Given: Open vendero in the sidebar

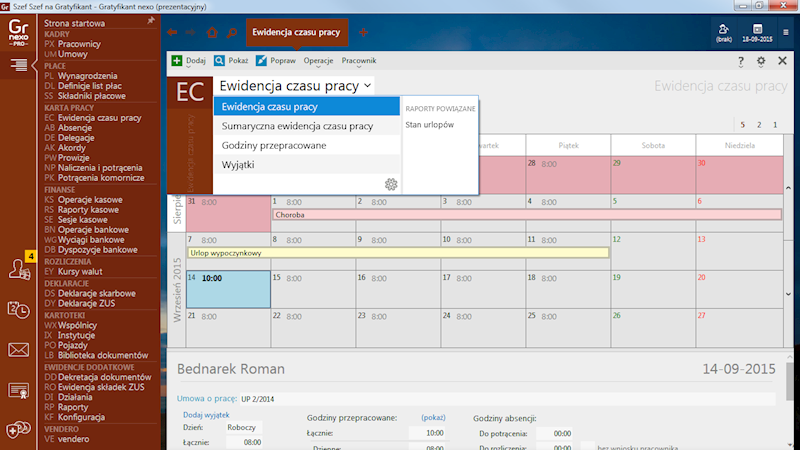Looking at the screenshot, I should [x=73, y=439].
